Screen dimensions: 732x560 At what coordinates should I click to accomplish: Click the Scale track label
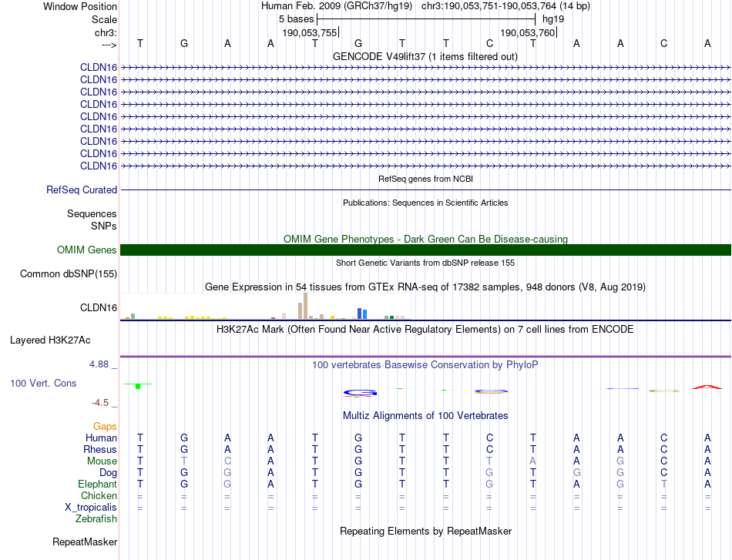[104, 19]
